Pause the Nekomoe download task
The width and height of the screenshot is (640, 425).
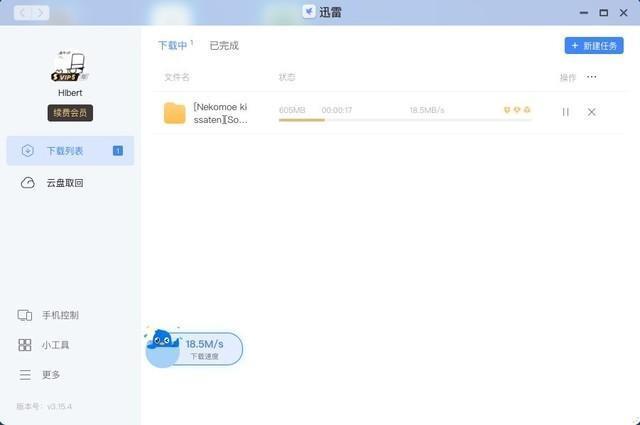[566, 112]
